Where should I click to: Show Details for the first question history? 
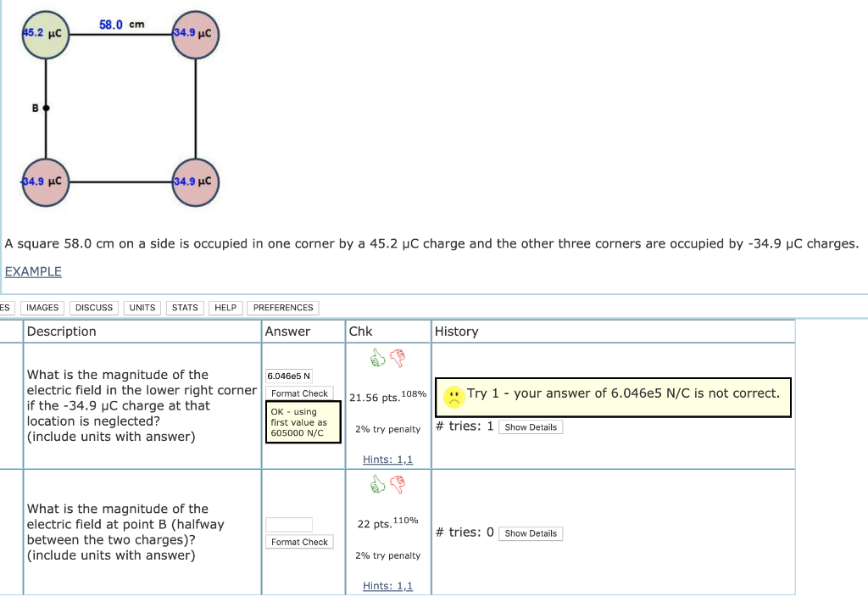[531, 427]
